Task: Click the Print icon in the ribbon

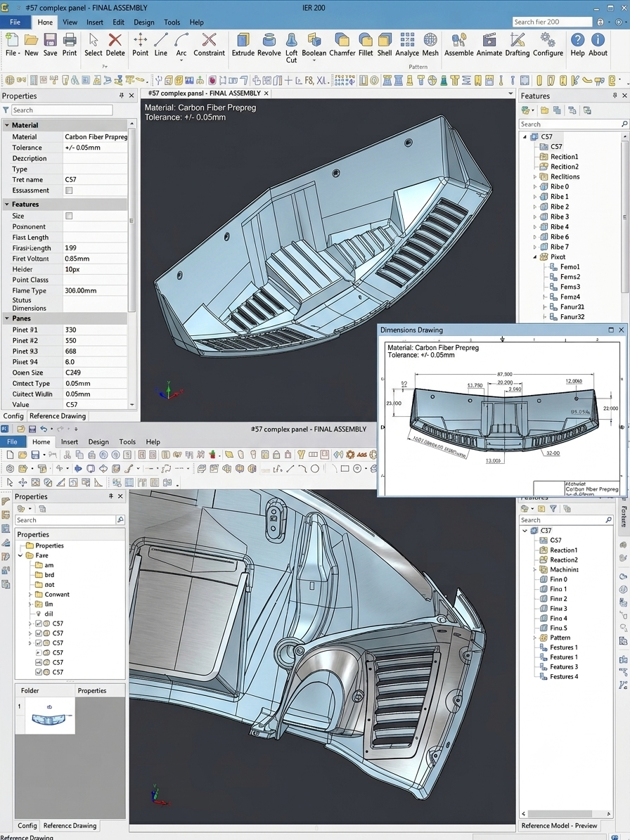Action: coord(70,40)
